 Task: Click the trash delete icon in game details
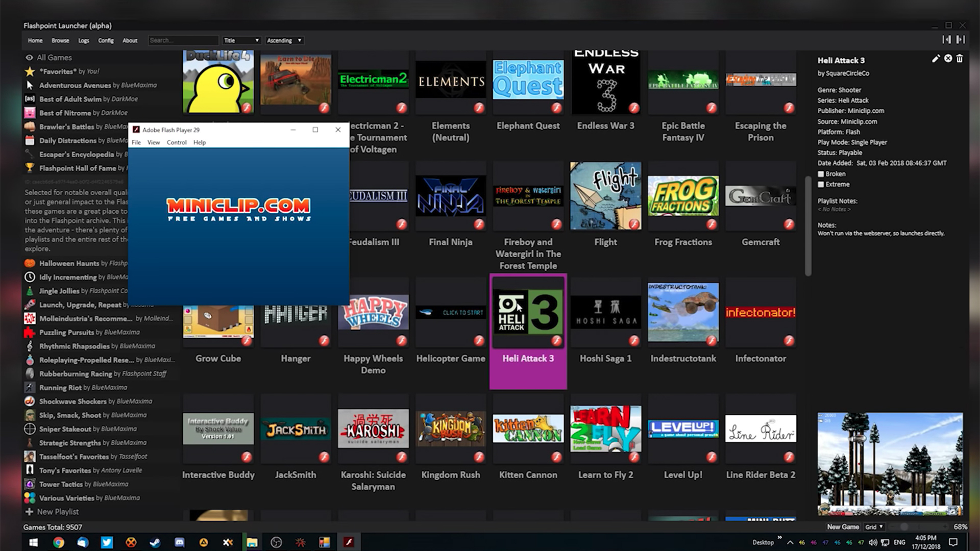coord(960,59)
